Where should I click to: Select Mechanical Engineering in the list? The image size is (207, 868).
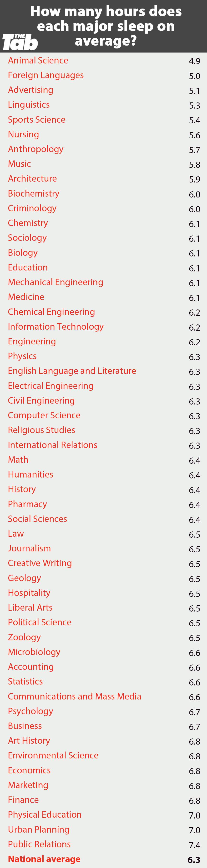click(x=56, y=282)
